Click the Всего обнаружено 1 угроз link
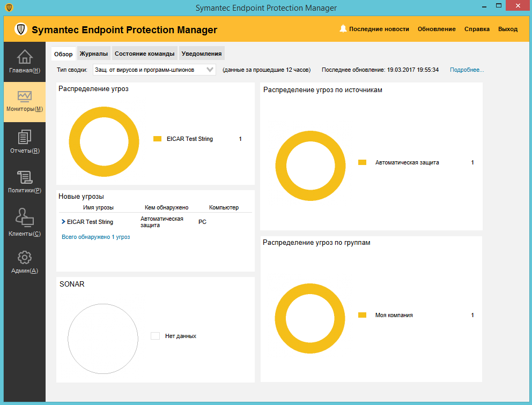This screenshot has width=532, height=405. tap(95, 237)
